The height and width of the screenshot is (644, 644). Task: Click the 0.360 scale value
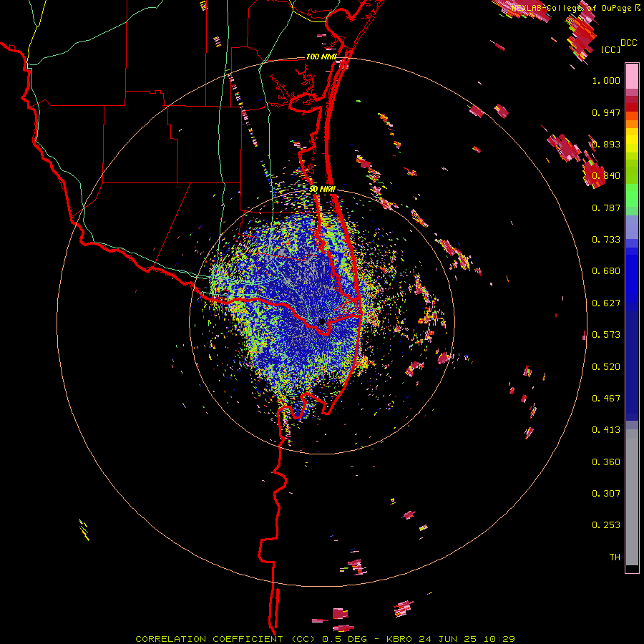[606, 462]
